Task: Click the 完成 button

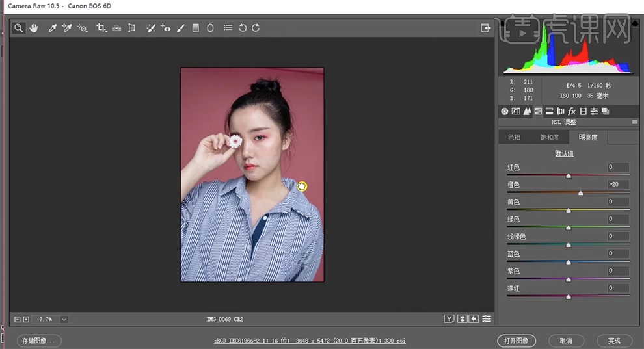Action: pos(614,341)
